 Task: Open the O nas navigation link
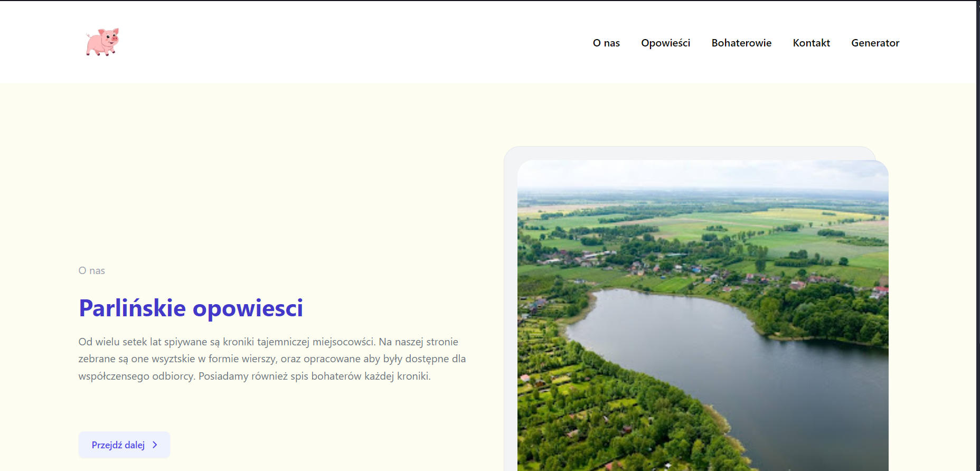tap(606, 43)
